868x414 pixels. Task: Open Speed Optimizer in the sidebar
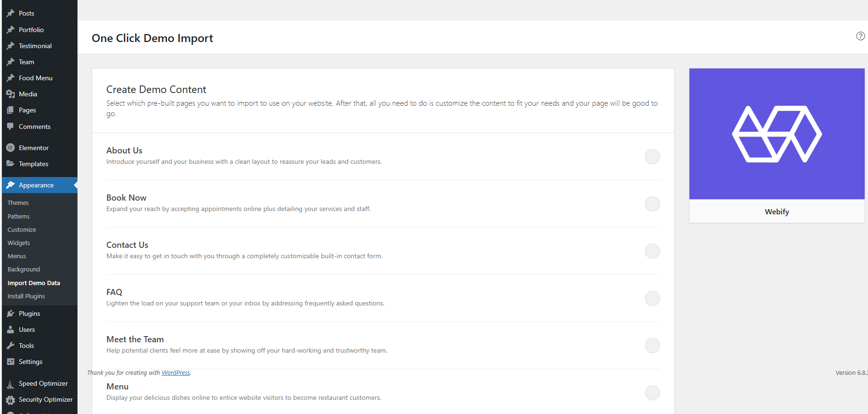40,384
